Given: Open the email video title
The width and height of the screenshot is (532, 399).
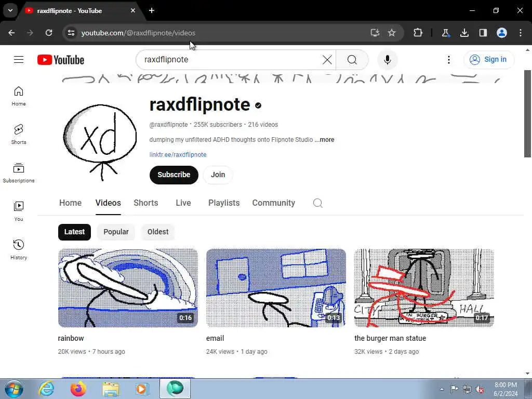Looking at the screenshot, I should pyautogui.click(x=215, y=338).
